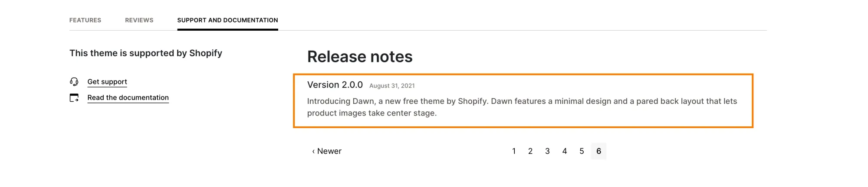Image resolution: width=868 pixels, height=187 pixels.
Task: Open the Get support link
Action: [107, 82]
